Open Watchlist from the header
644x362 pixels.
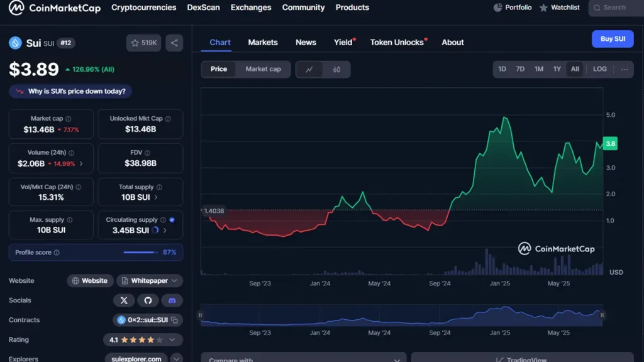(559, 8)
